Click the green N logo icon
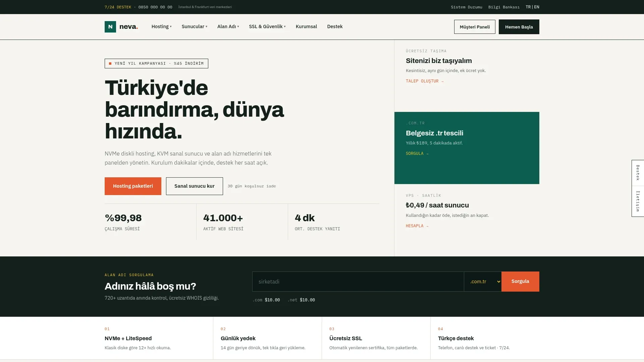Screen dimensions: 644x362 click(x=110, y=27)
